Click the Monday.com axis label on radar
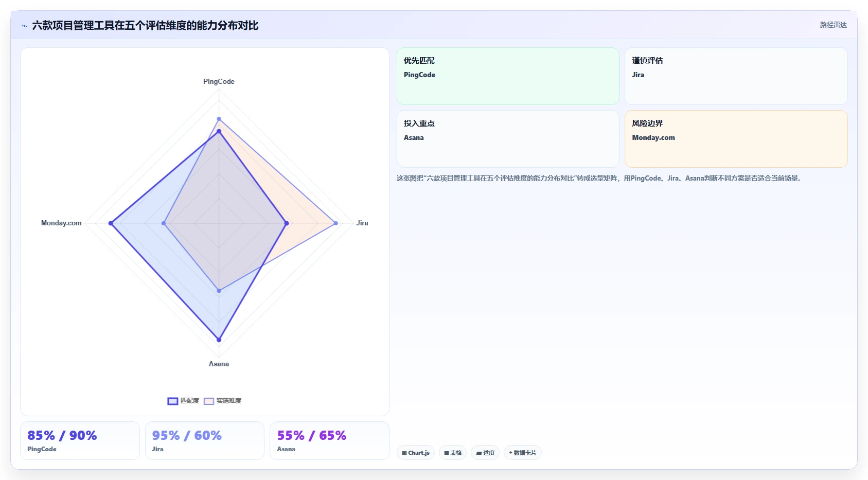 click(x=61, y=223)
